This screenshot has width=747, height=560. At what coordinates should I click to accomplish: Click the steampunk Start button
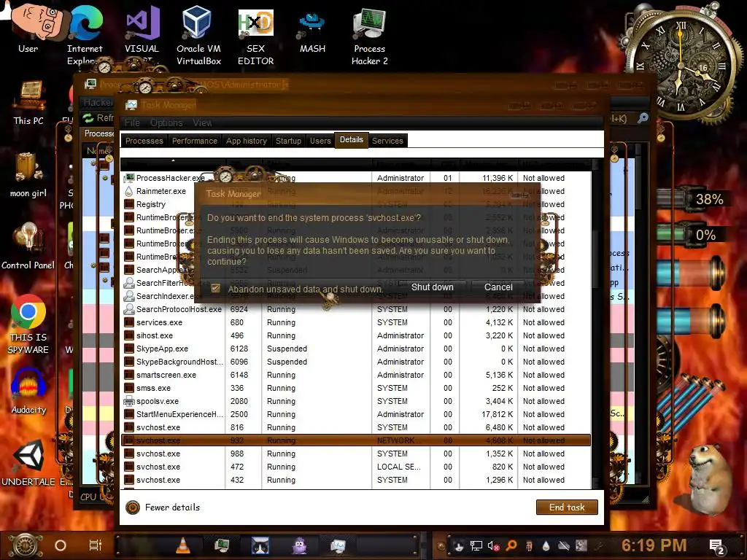click(25, 545)
